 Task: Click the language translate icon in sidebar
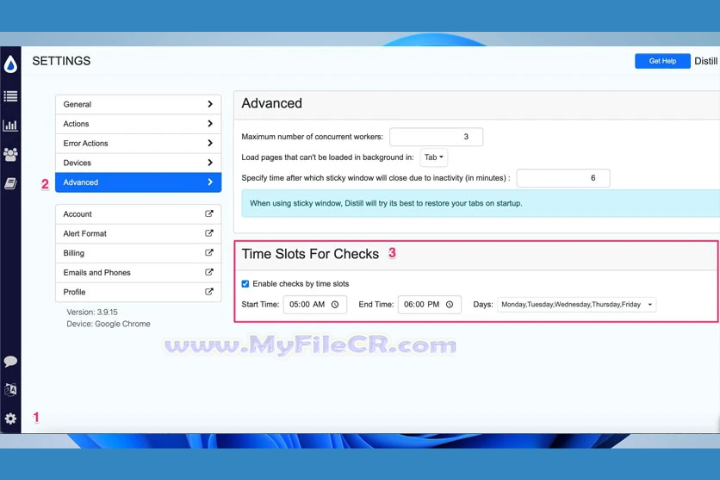pyautogui.click(x=11, y=390)
